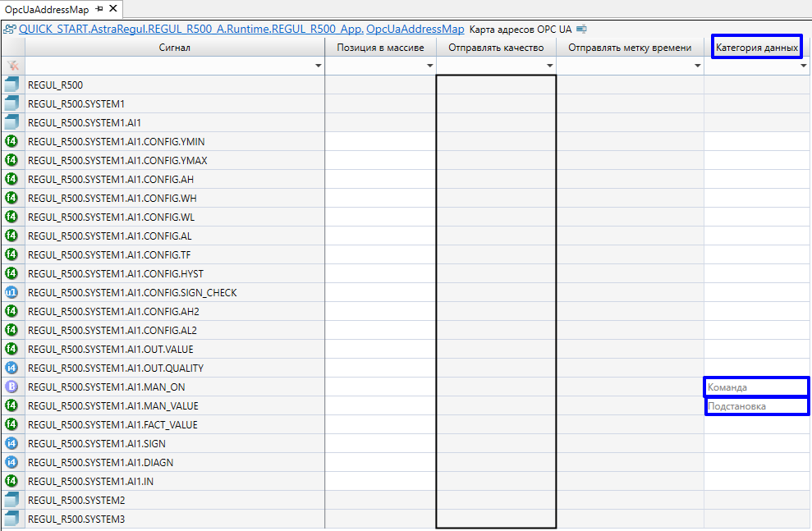Expand the 'Отправлять качество' filter dropdown

click(x=549, y=66)
